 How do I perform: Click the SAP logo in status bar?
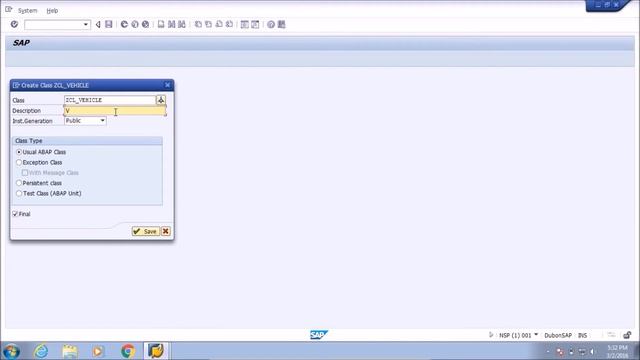click(318, 335)
